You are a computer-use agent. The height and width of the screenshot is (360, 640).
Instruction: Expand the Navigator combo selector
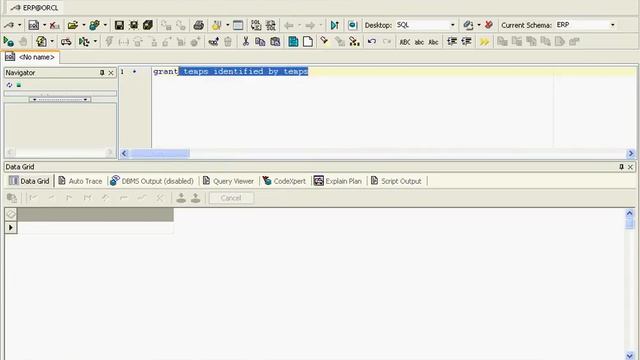pyautogui.click(x=60, y=99)
